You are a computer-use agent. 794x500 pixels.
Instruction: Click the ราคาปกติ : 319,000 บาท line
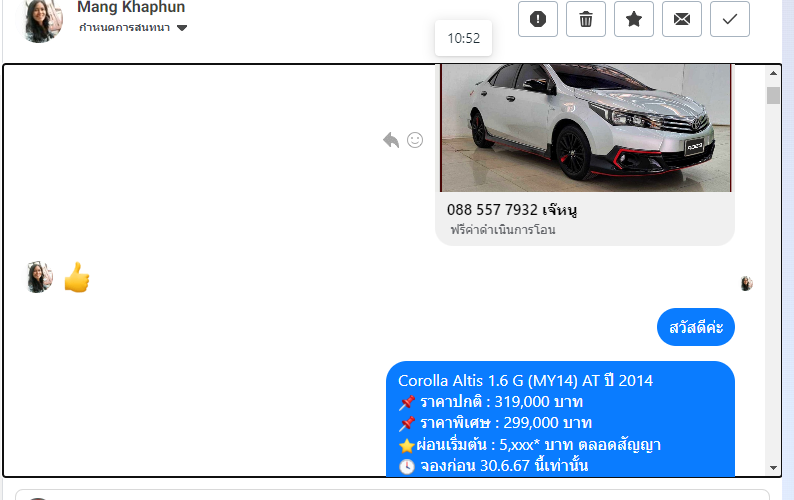point(491,402)
